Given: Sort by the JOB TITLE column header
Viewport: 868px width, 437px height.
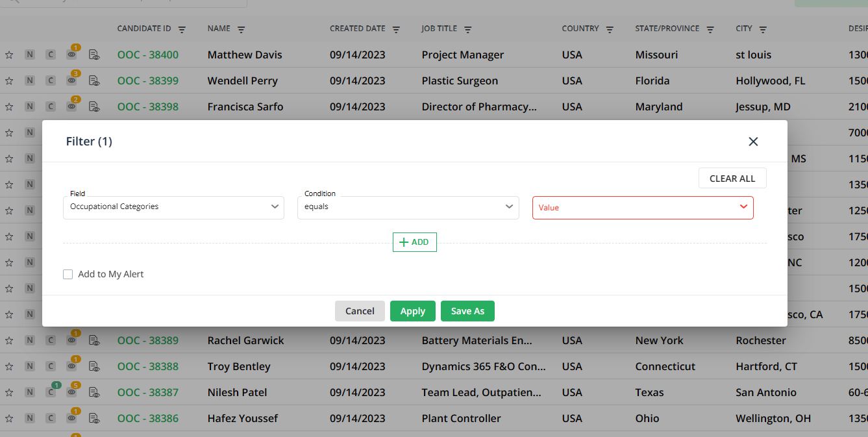Looking at the screenshot, I should tap(440, 29).
